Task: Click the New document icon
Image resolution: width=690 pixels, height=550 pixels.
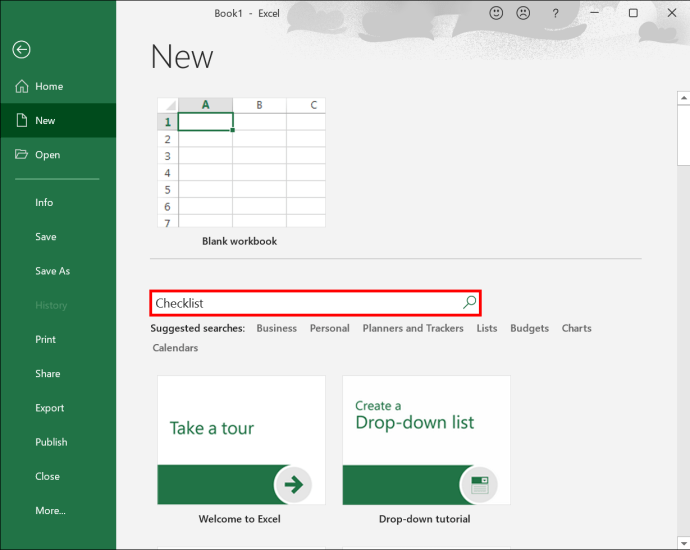Action: [22, 120]
